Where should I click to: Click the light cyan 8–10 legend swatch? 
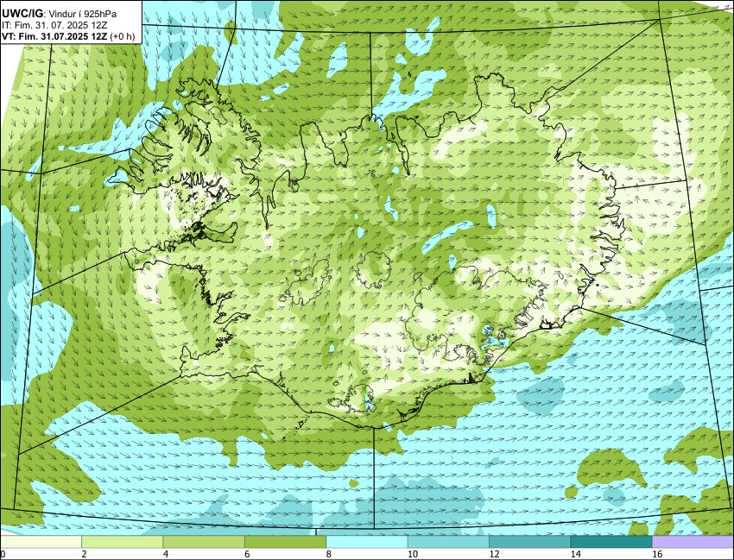pyautogui.click(x=366, y=542)
